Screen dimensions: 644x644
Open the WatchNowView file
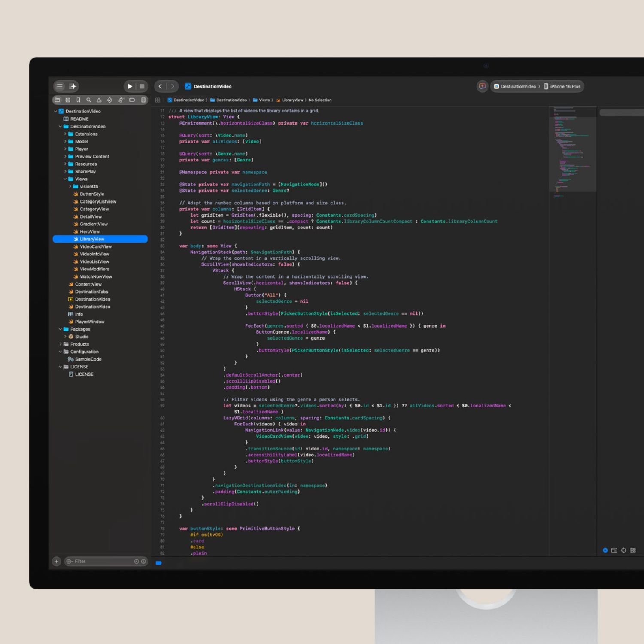tap(93, 276)
